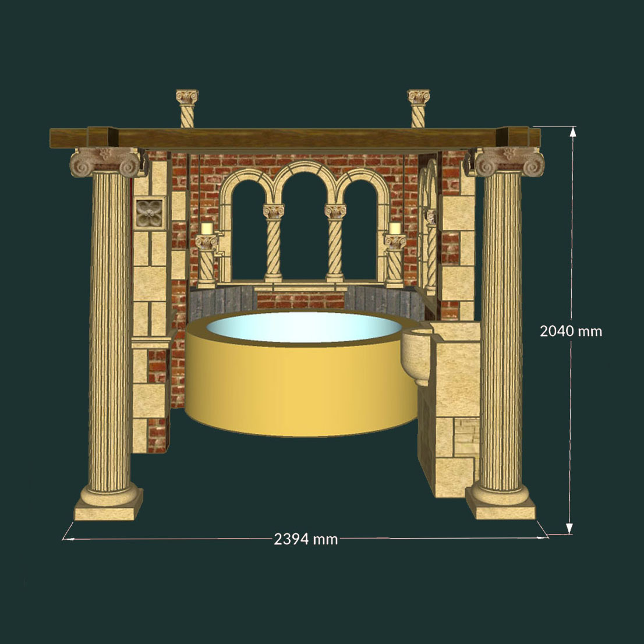Click the stone basin beside the tub
The width and height of the screenshot is (644, 644).
(417, 356)
